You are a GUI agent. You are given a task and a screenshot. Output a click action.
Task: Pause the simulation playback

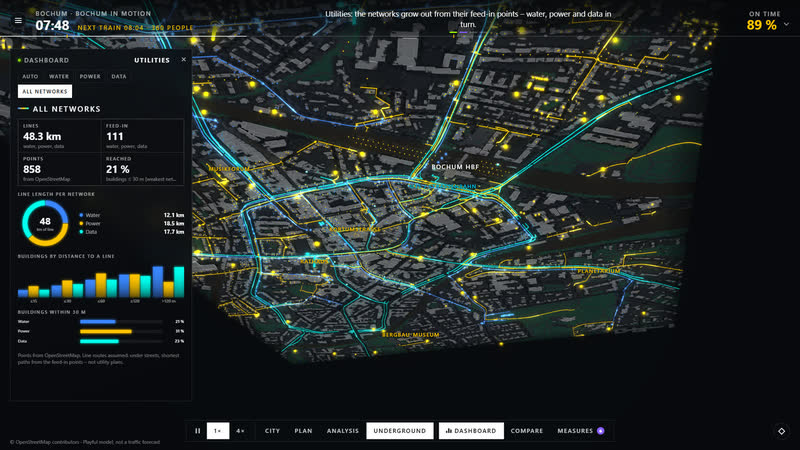coord(197,431)
